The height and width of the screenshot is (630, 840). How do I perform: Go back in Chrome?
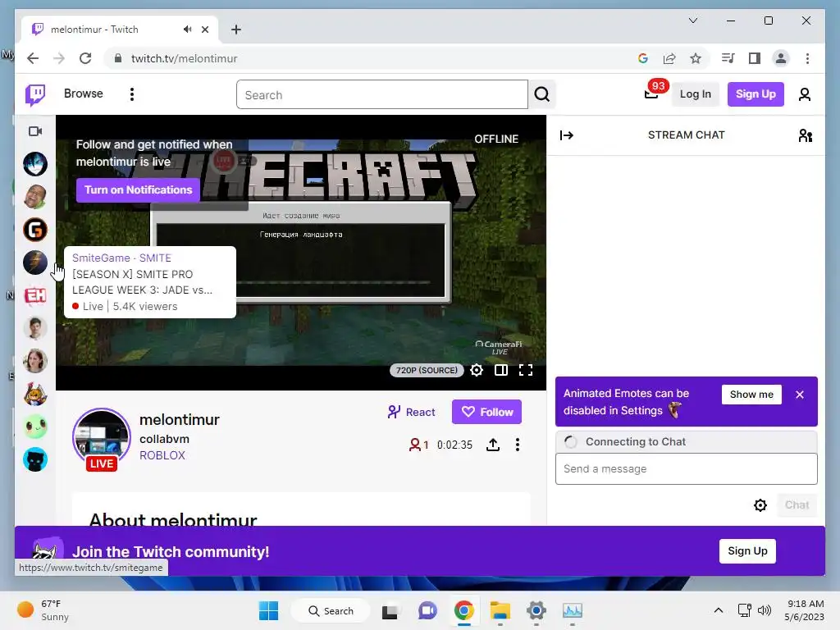[33, 58]
